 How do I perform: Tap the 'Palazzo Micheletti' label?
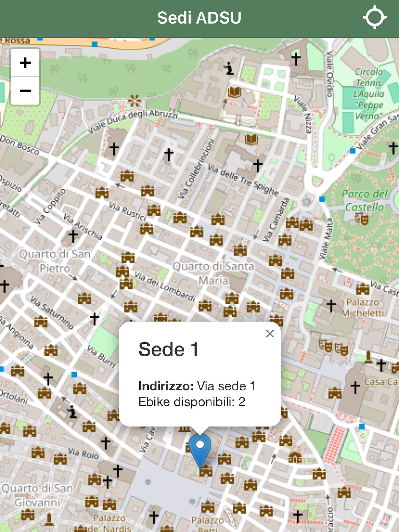[363, 308]
